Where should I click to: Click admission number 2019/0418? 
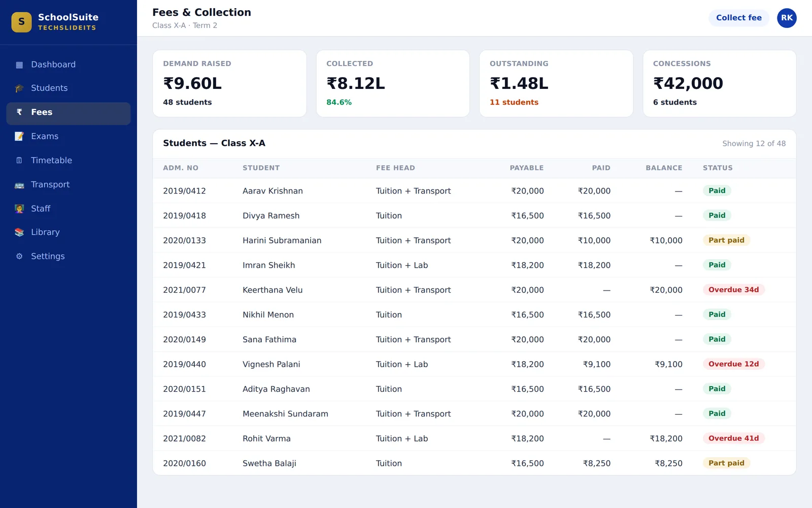(184, 216)
